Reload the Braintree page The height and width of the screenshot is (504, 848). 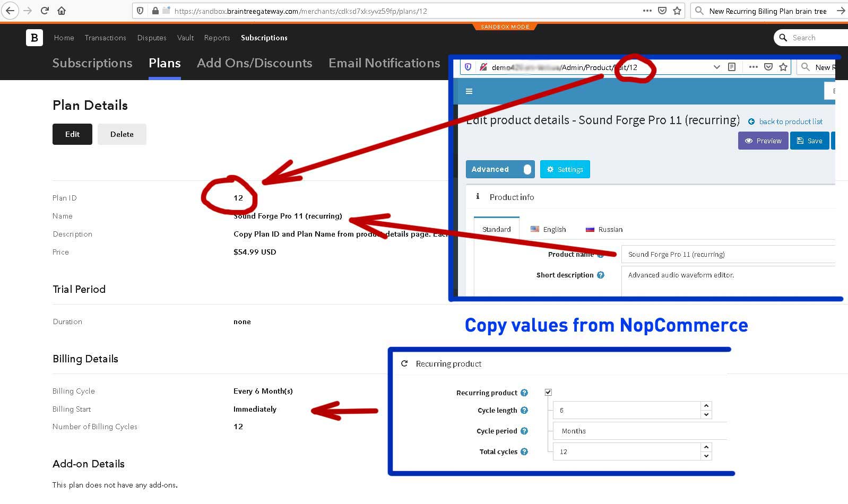pyautogui.click(x=45, y=11)
